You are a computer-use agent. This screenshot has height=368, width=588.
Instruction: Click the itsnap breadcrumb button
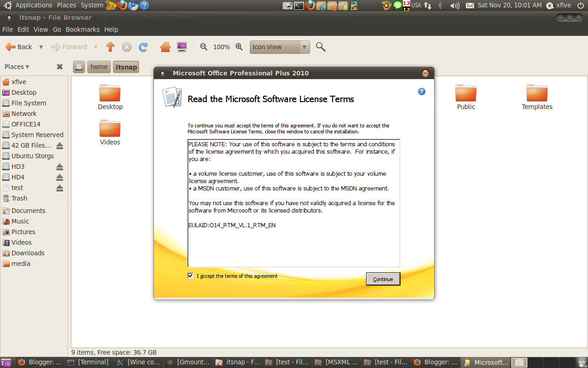[x=126, y=67]
